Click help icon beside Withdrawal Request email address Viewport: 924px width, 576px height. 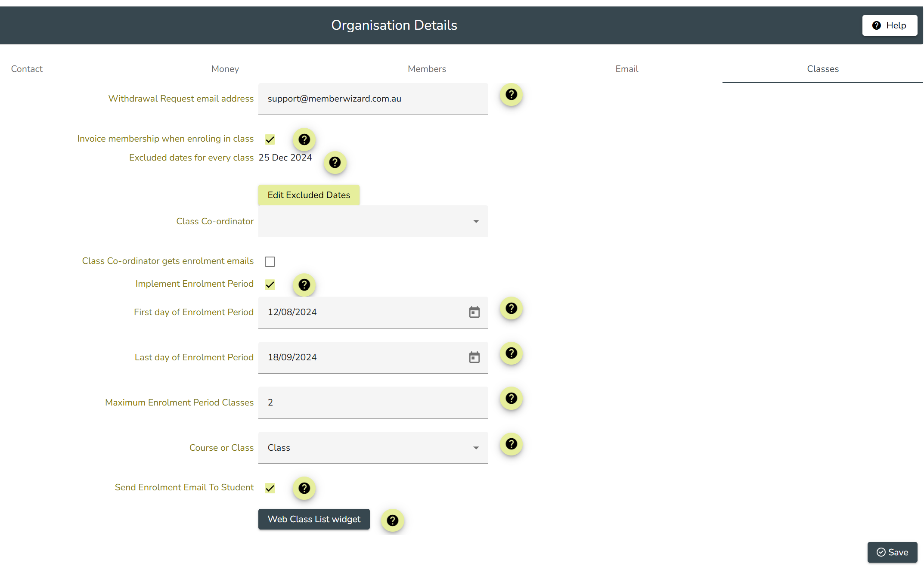(x=511, y=94)
